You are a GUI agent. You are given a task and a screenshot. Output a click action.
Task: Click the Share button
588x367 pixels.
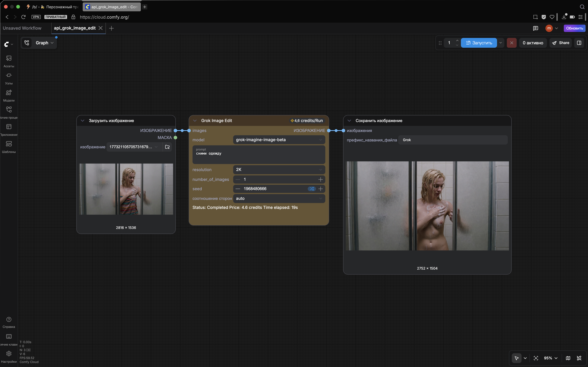pyautogui.click(x=561, y=43)
